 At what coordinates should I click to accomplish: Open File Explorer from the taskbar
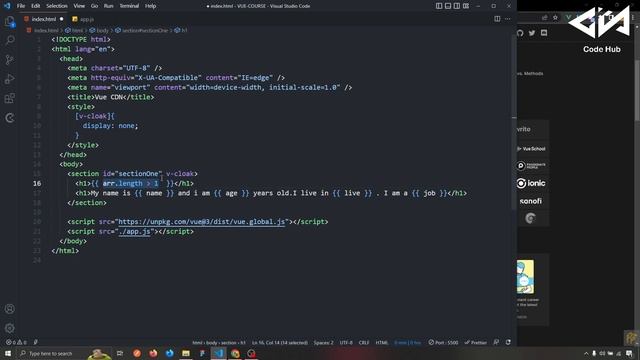tap(186, 353)
